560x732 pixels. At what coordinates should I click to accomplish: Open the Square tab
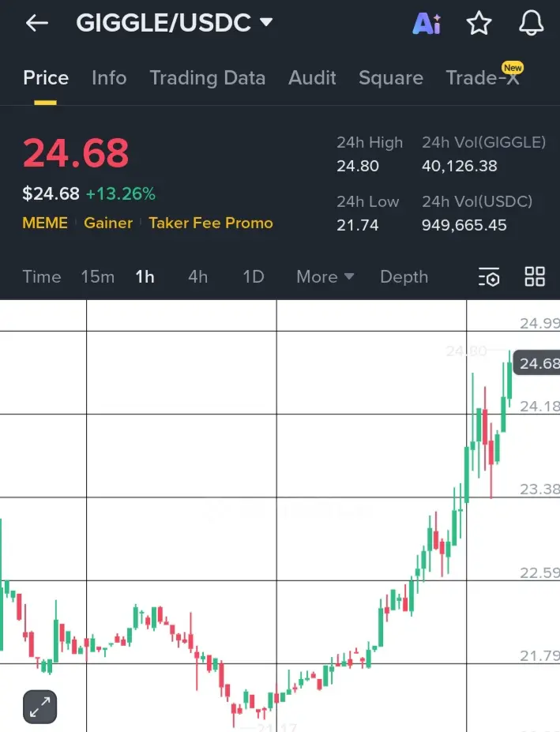pyautogui.click(x=391, y=77)
